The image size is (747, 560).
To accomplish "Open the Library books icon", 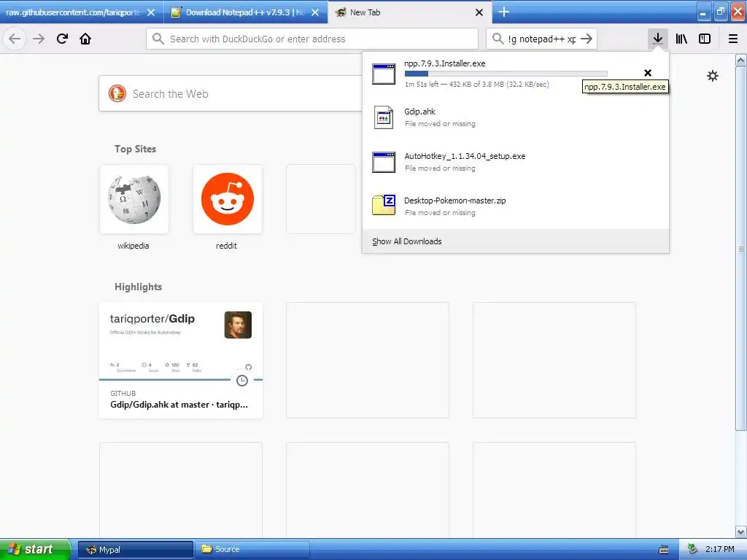I will [x=681, y=39].
